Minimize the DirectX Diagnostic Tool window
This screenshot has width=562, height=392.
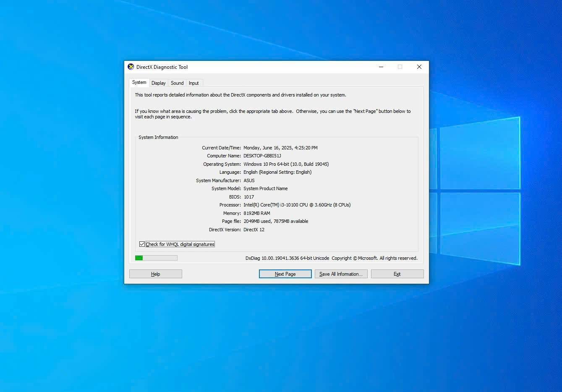tap(381, 67)
